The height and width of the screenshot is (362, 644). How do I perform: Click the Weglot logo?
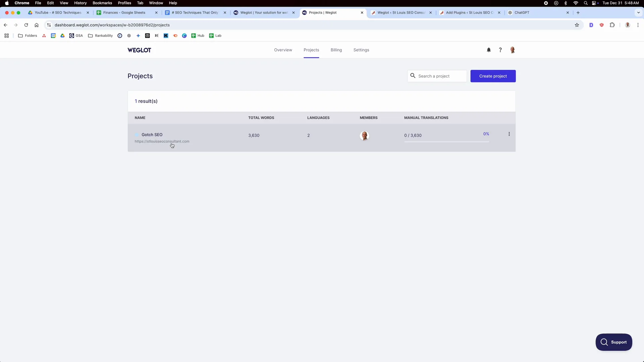(139, 50)
